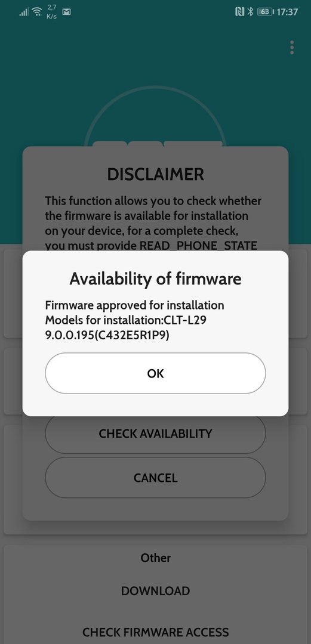Open the three-dot overflow menu

click(292, 47)
